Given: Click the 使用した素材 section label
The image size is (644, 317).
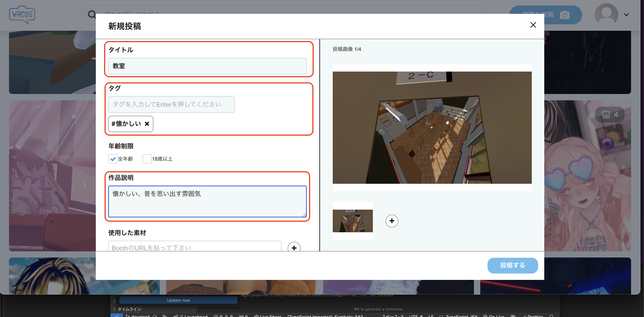Looking at the screenshot, I should [127, 233].
